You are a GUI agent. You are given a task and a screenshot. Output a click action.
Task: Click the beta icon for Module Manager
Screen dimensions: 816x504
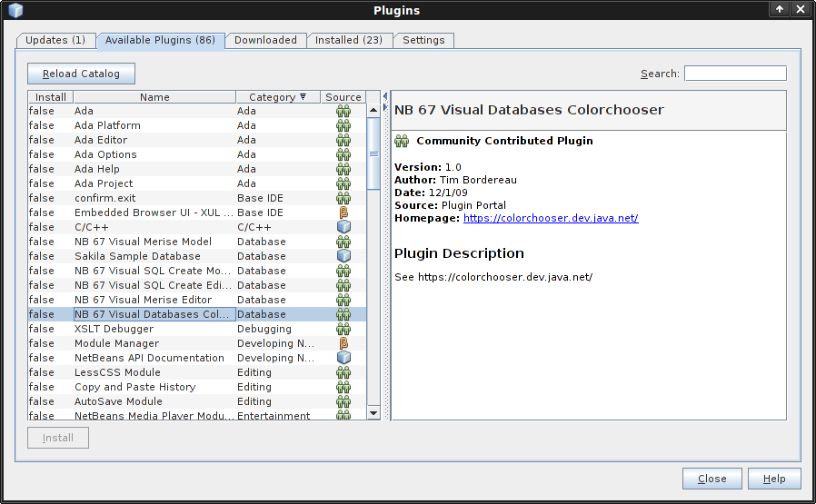tap(343, 343)
